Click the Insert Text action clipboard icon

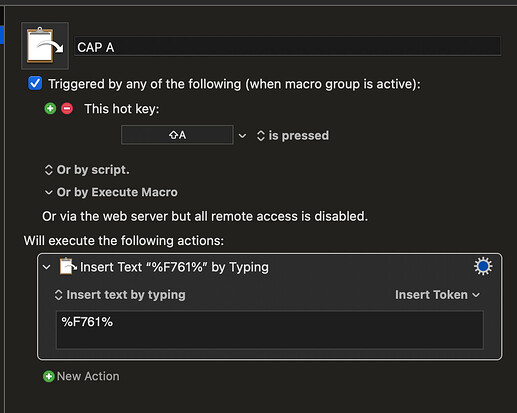point(68,266)
